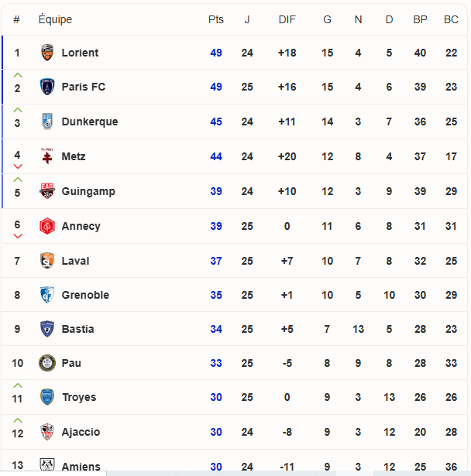The height and width of the screenshot is (476, 471).
Task: Open the Lorient team name link
Action: tap(80, 53)
